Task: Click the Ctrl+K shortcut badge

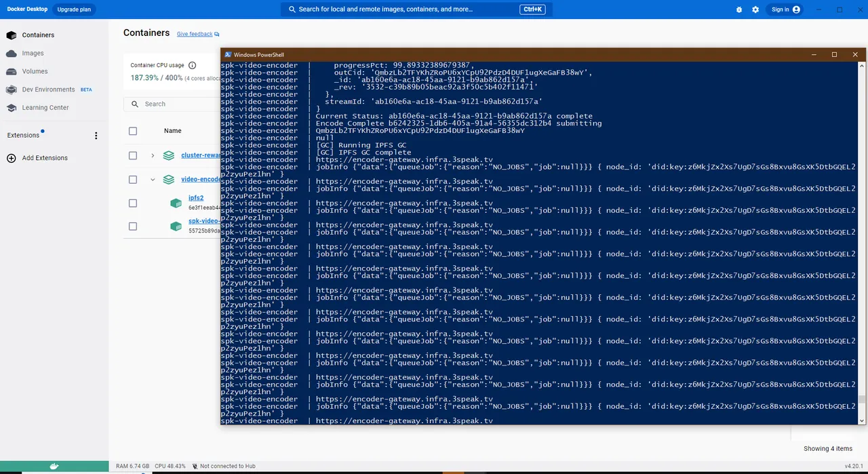Action: pyautogui.click(x=532, y=9)
